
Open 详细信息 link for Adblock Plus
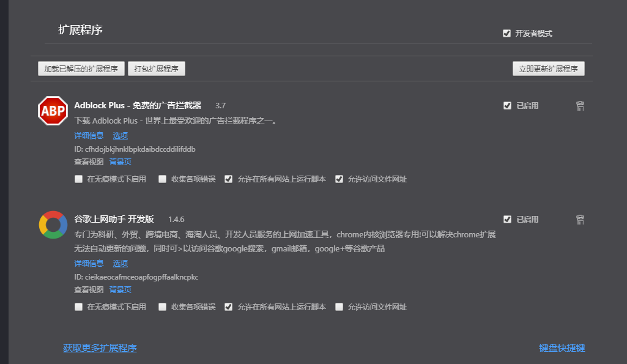pyautogui.click(x=89, y=136)
